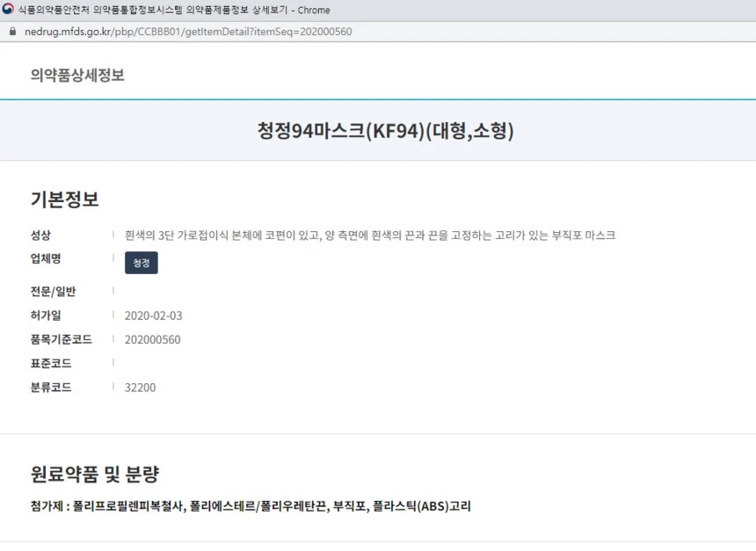The image size is (756, 551).
Task: Click the 첨가제 ingredients list text
Action: 251,506
